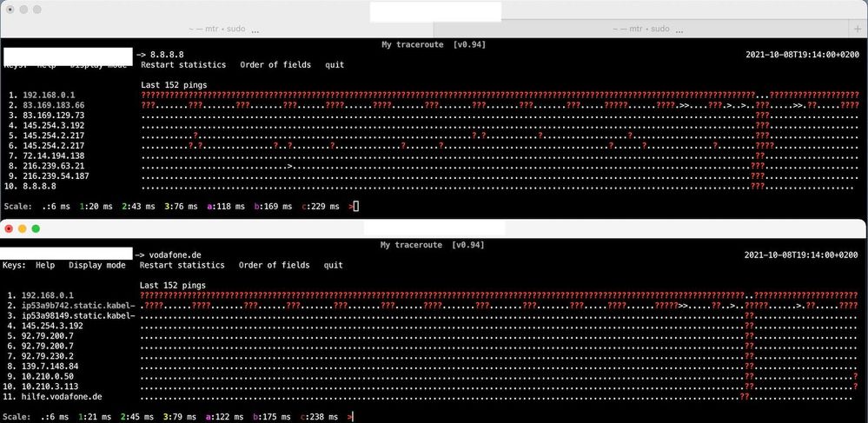Click scale entry '2:43 ms' in upper window
Image resolution: width=868 pixels, height=423 pixels.
[138, 207]
